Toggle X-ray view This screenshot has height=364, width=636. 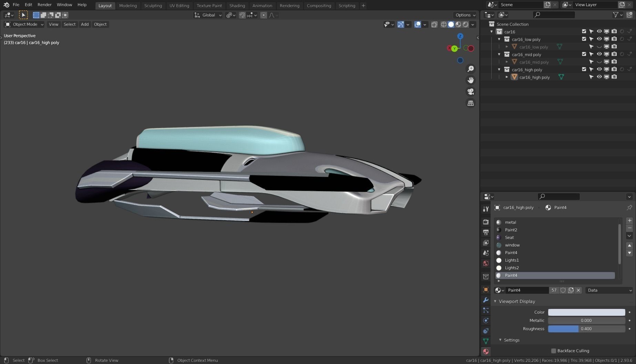point(434,24)
